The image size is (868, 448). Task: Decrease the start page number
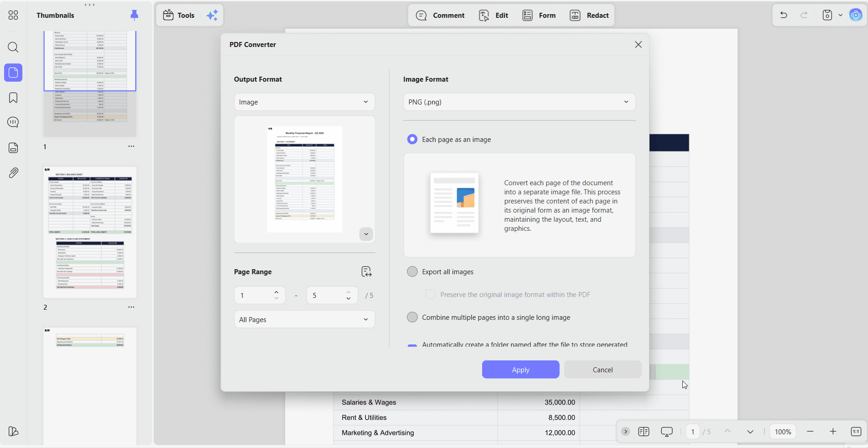[x=276, y=298]
